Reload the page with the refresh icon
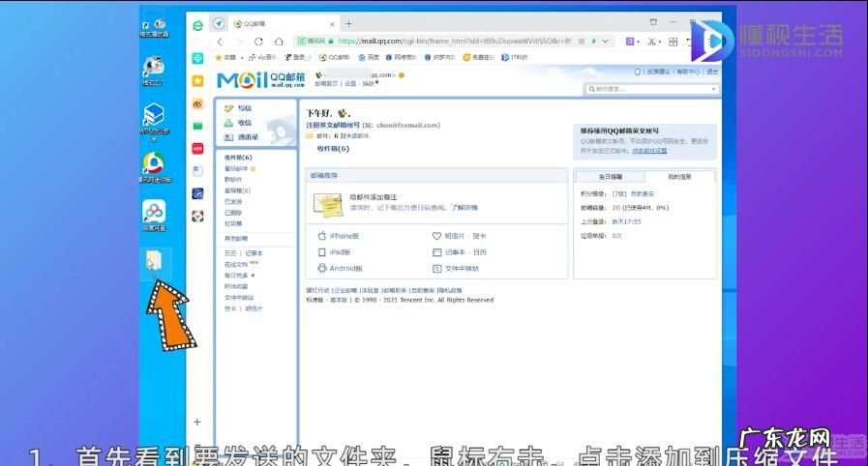The height and width of the screenshot is (466, 868). point(258,42)
